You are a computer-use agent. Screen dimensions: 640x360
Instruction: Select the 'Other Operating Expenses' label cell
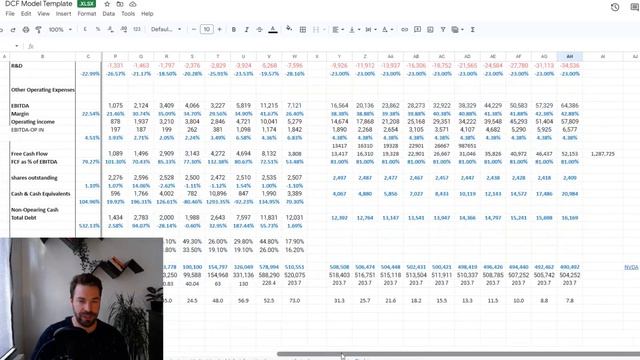(42, 90)
